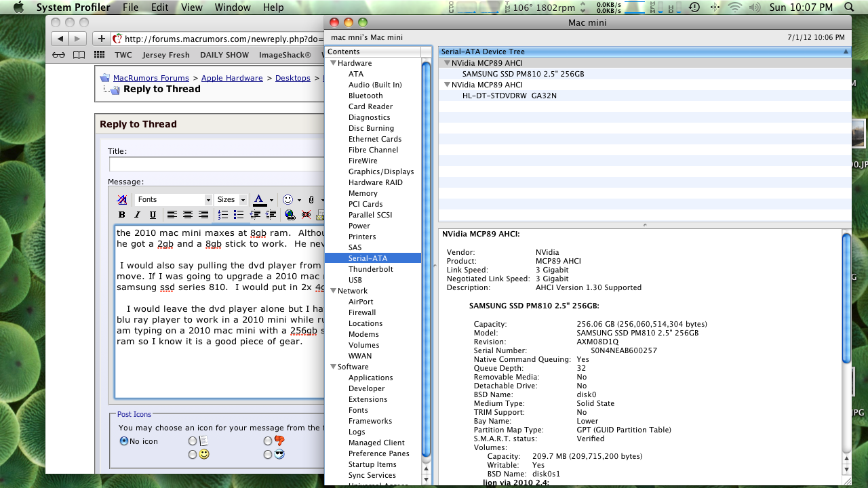Insert an unordered bullet list
This screenshot has height=488, width=868.
coord(239,215)
